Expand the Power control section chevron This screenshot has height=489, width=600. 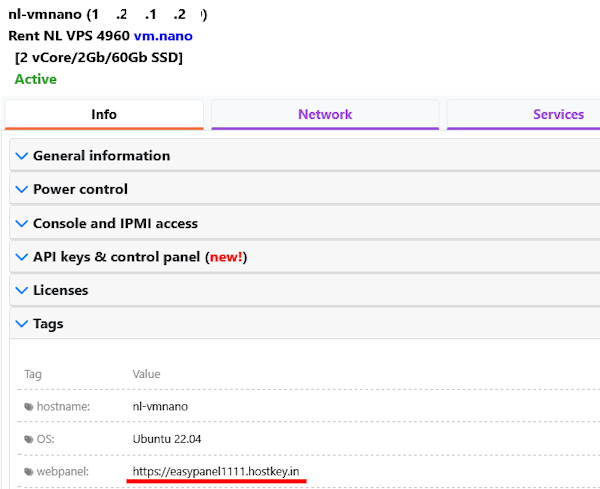point(22,189)
